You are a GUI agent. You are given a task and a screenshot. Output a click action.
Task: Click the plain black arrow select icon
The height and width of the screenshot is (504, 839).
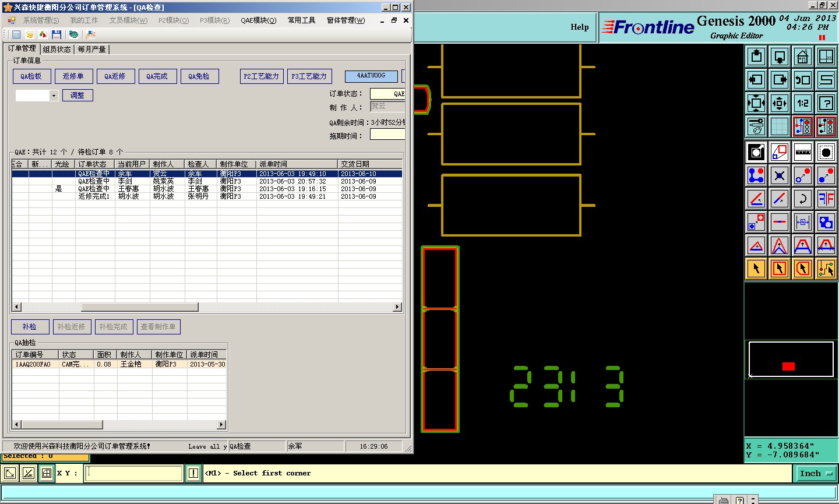(x=756, y=269)
